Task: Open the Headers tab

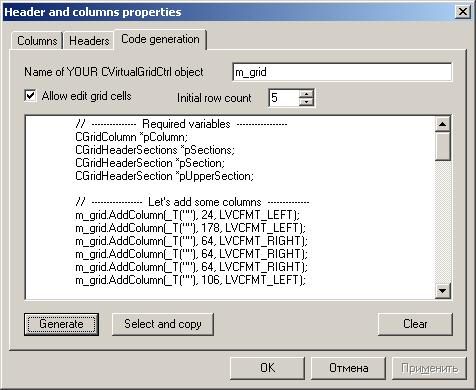Action: 89,41
